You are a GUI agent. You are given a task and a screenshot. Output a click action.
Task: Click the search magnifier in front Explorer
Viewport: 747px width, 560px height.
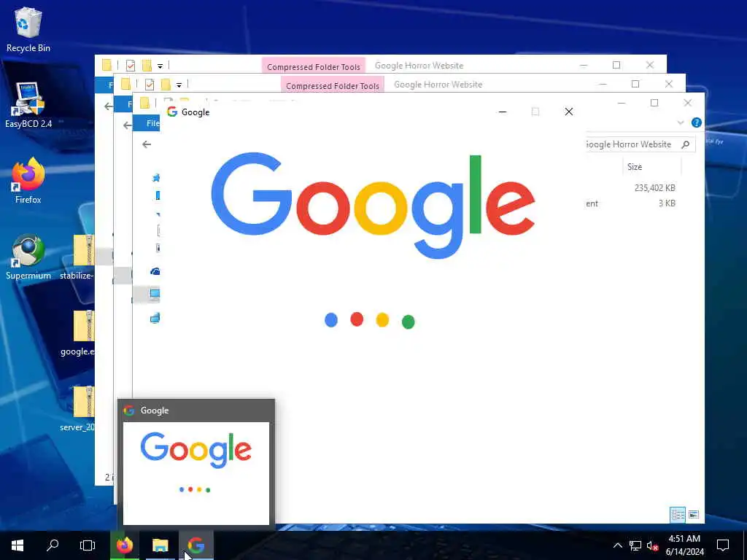pos(686,144)
